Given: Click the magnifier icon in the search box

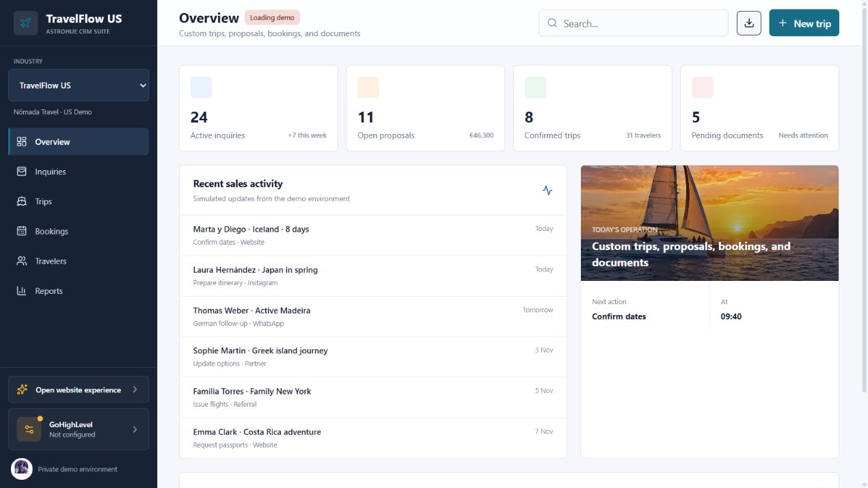Looking at the screenshot, I should tap(552, 23).
